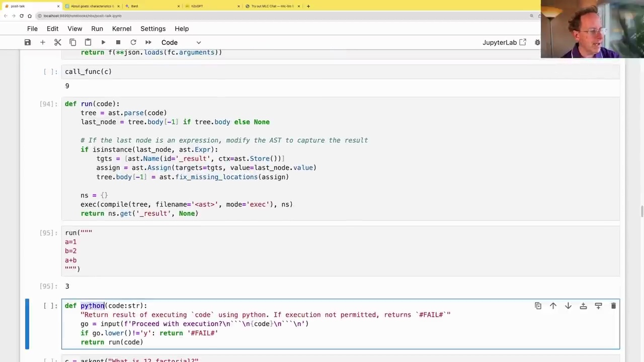Run the selected cell with play icon

pos(103,42)
